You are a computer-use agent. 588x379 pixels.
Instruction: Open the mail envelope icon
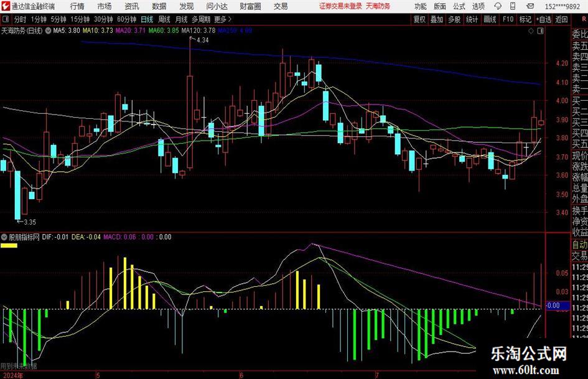[530, 6]
